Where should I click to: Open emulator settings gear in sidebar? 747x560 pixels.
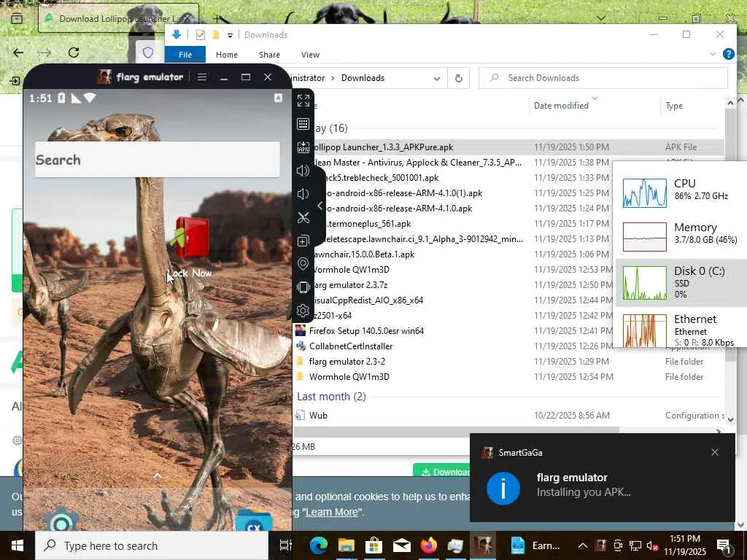(303, 311)
